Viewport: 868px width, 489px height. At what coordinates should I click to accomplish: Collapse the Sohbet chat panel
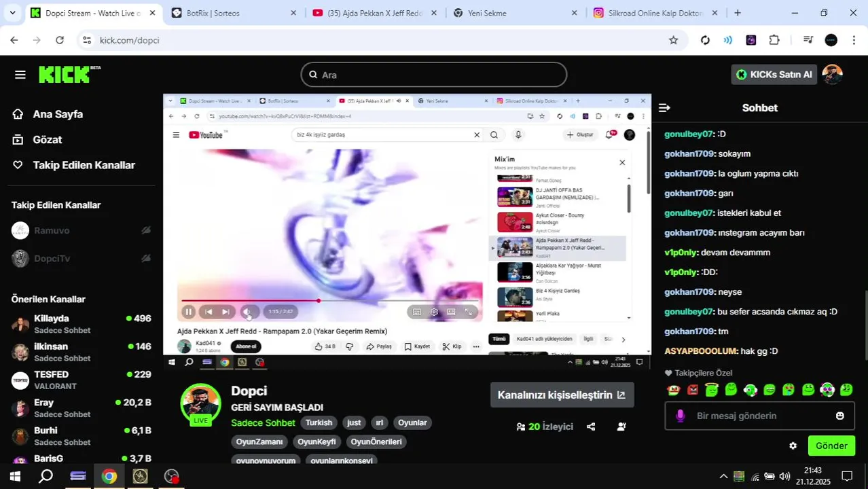click(x=664, y=108)
